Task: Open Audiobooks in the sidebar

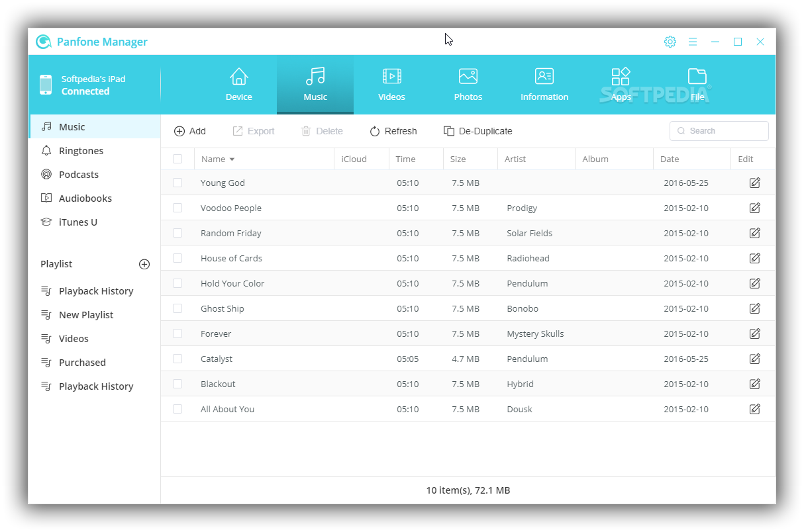Action: click(95, 199)
